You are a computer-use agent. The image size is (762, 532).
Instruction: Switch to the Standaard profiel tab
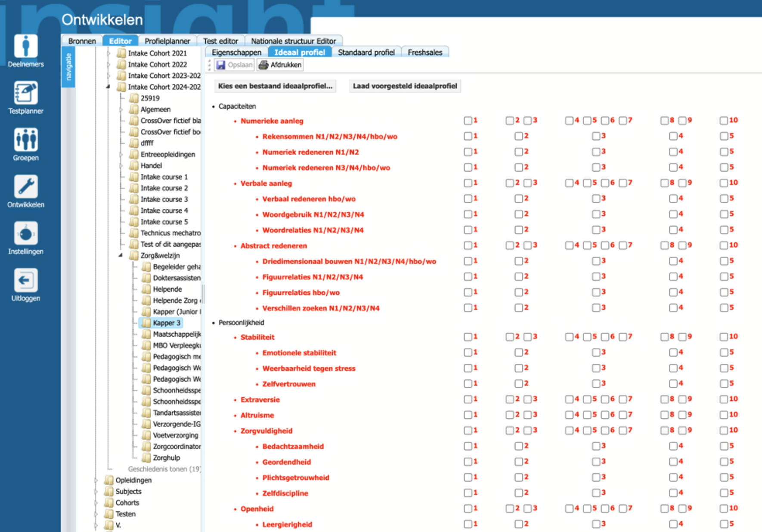pos(366,53)
